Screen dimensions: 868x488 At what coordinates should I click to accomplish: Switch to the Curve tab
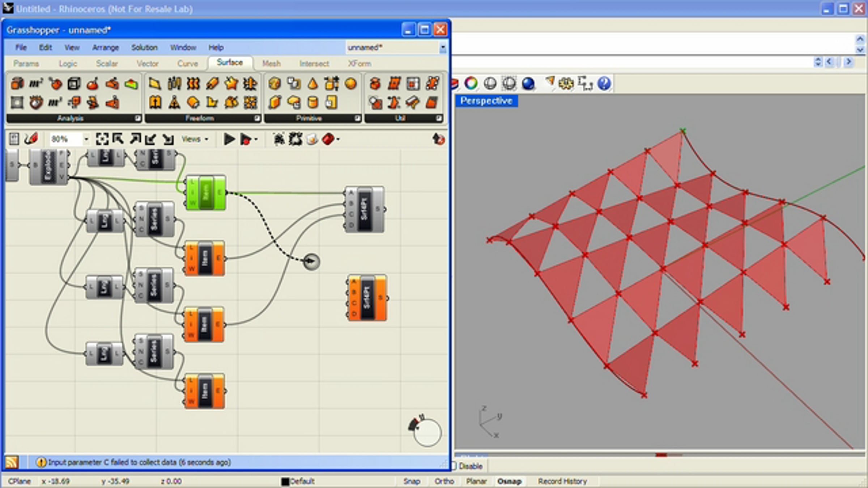click(x=187, y=64)
